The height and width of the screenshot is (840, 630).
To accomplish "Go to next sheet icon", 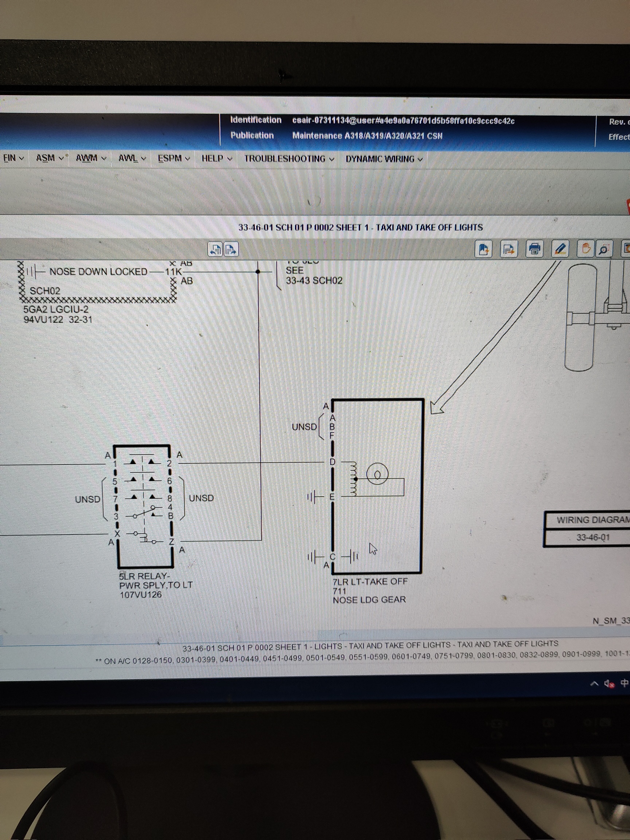I will click(x=231, y=249).
